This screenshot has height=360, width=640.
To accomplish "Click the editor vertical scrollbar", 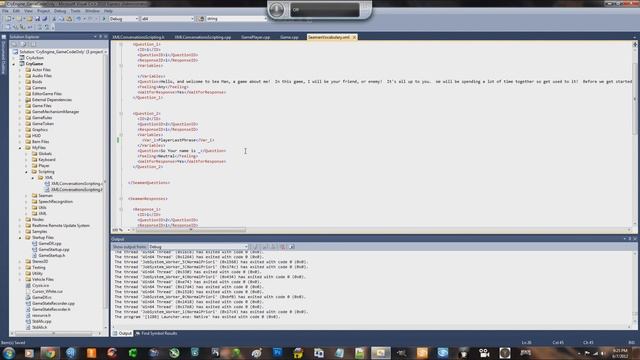I will tap(635, 135).
